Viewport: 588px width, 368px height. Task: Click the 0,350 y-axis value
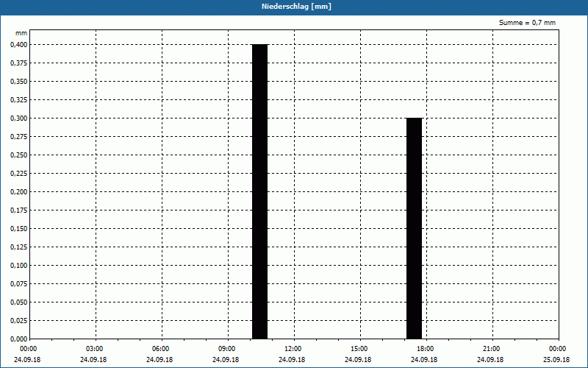point(19,82)
